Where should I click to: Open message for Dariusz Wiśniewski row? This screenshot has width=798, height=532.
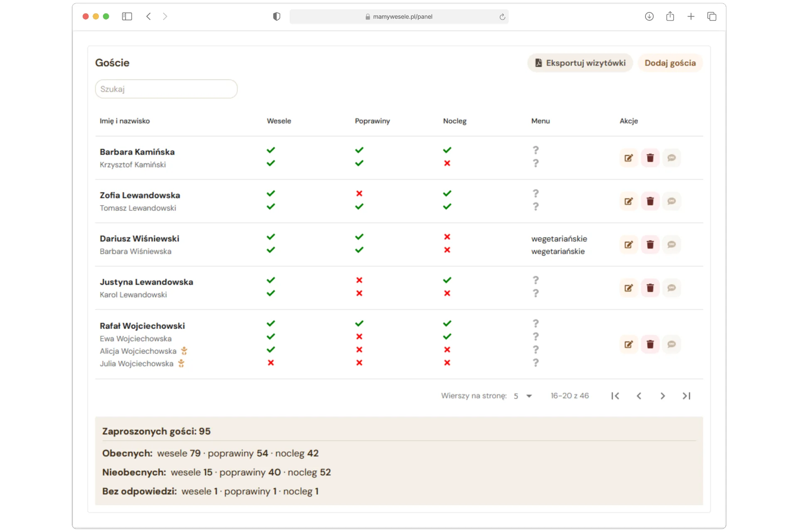pyautogui.click(x=672, y=244)
